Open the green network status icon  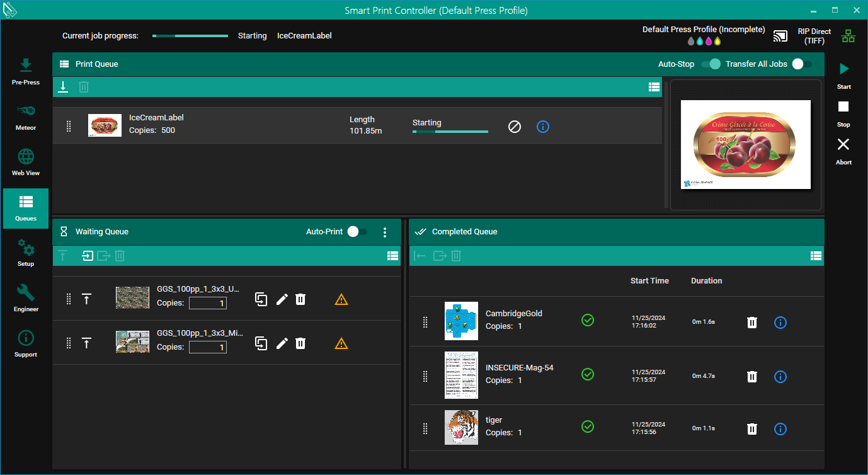848,36
